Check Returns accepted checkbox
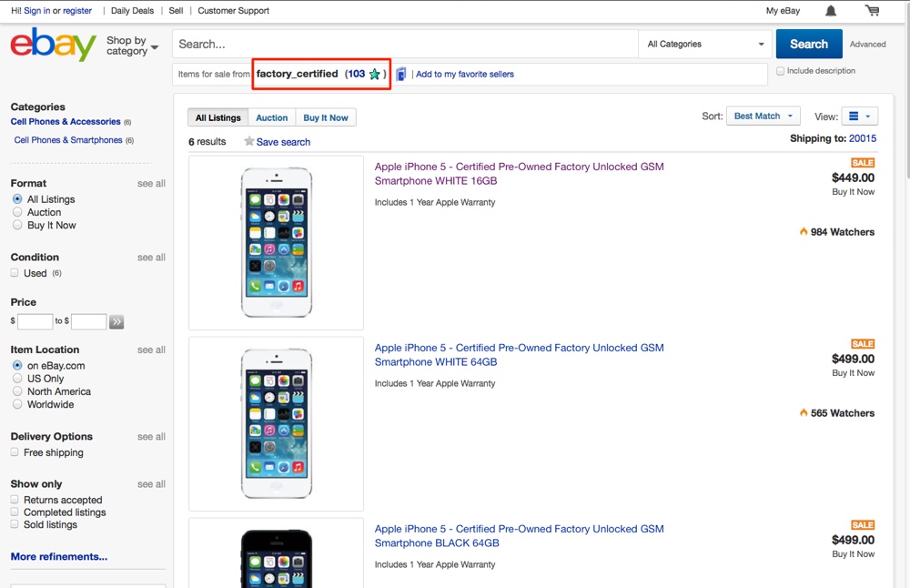The height and width of the screenshot is (588, 910). tap(15, 499)
